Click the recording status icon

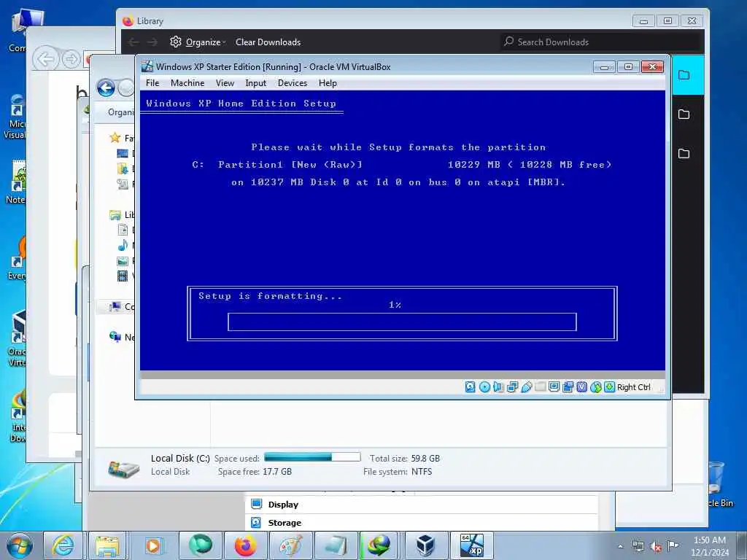(x=568, y=387)
